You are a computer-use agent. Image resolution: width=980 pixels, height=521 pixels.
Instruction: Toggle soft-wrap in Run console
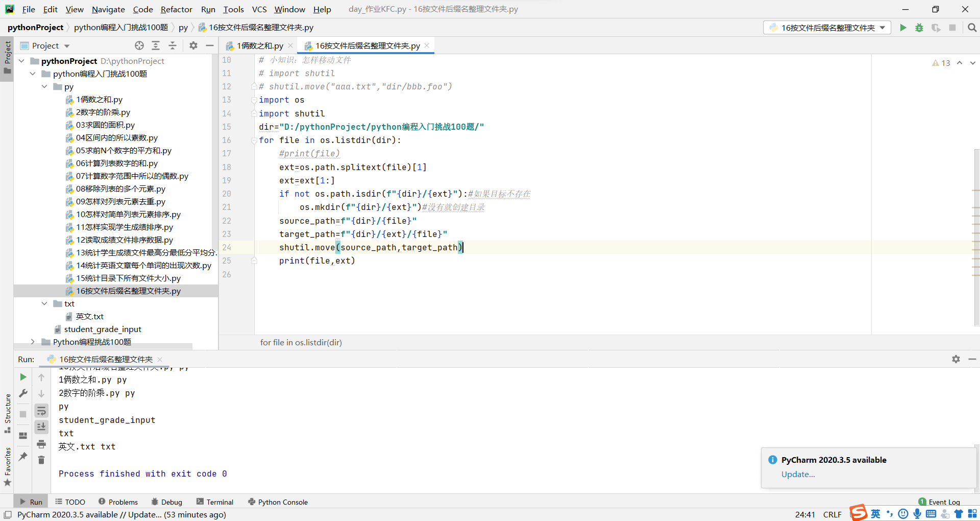[41, 411]
